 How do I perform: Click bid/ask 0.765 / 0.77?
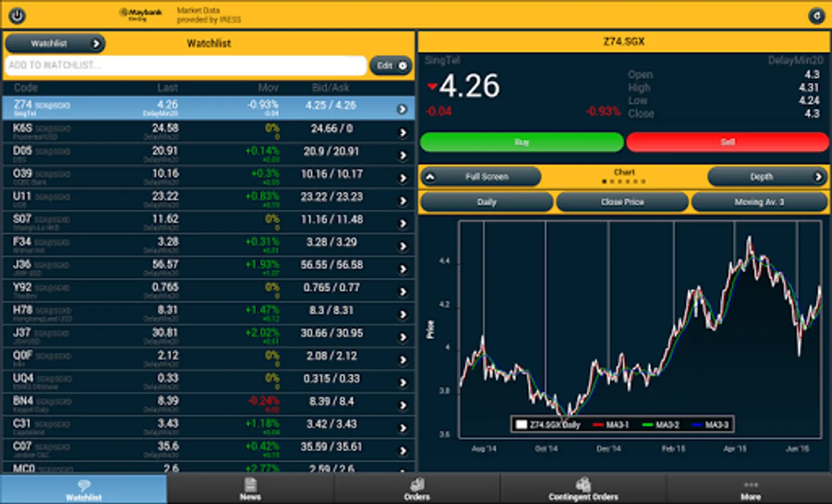[331, 287]
